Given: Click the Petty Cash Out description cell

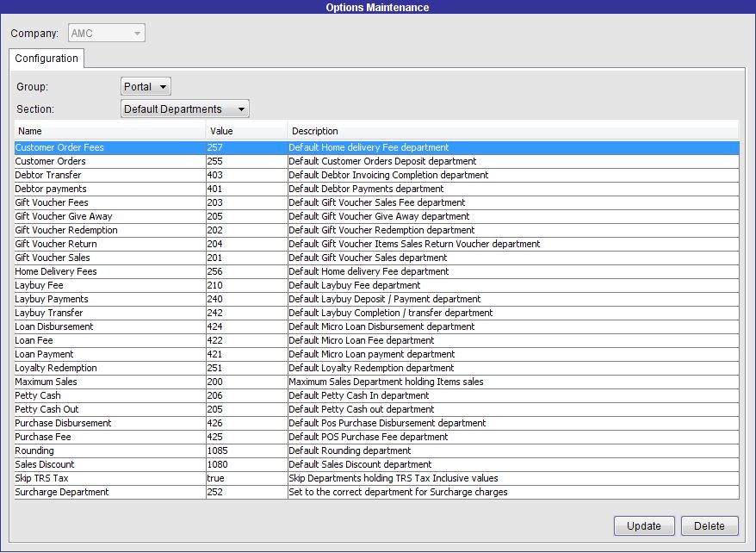Looking at the screenshot, I should 512,409.
